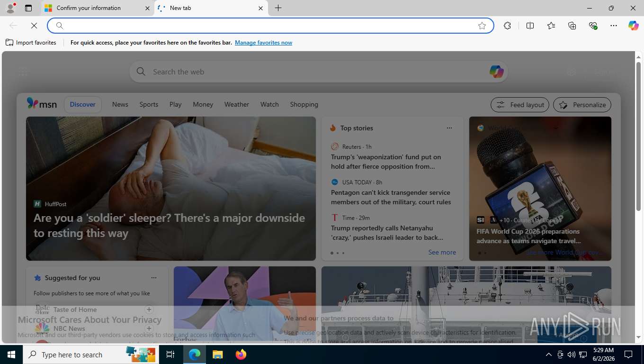Click in the address bar field

[270, 26]
